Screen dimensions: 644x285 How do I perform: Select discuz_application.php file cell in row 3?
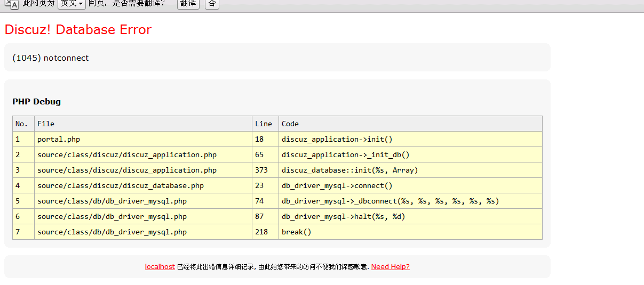click(x=144, y=170)
